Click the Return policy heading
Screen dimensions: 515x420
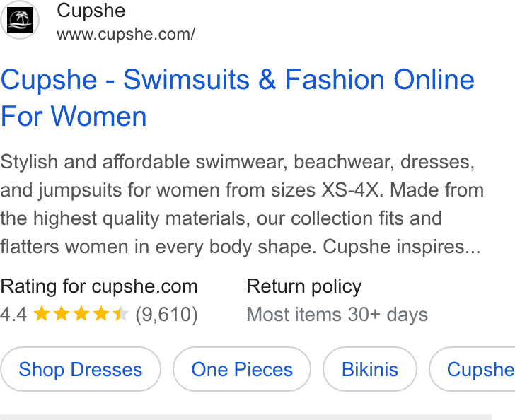tap(303, 286)
